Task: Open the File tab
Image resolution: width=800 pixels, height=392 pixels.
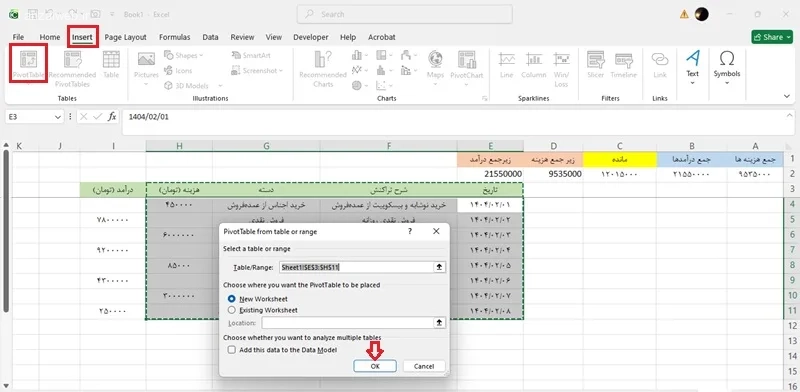Action: pos(18,37)
